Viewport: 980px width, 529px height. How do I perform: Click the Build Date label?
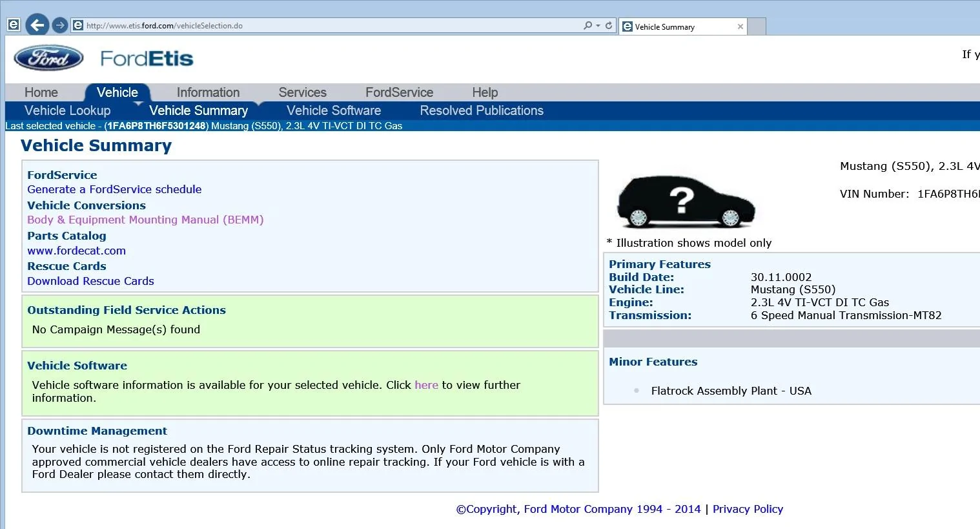pos(641,277)
